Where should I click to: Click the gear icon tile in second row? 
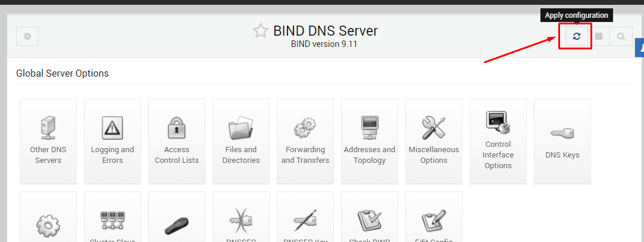[48, 217]
